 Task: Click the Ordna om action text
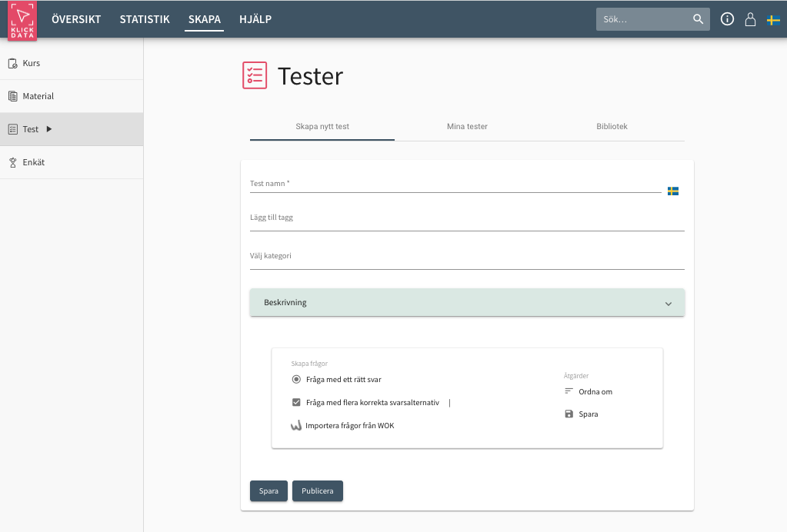(x=595, y=391)
